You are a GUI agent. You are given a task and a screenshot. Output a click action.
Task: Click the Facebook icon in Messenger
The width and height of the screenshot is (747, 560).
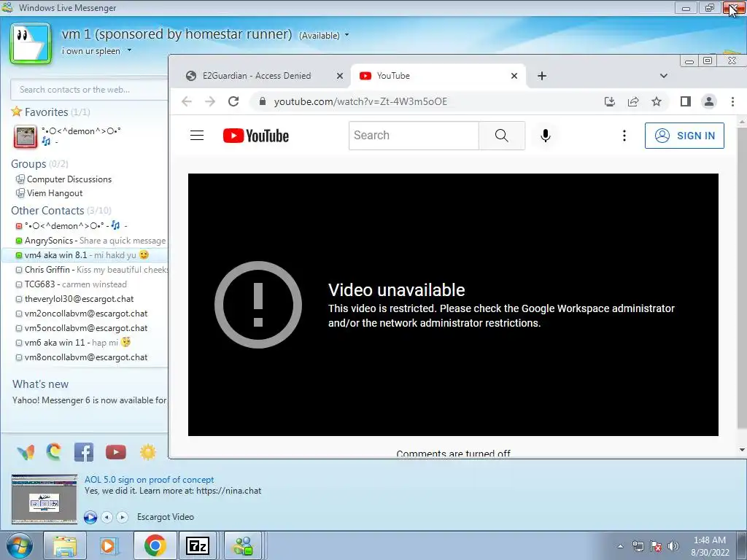point(84,452)
